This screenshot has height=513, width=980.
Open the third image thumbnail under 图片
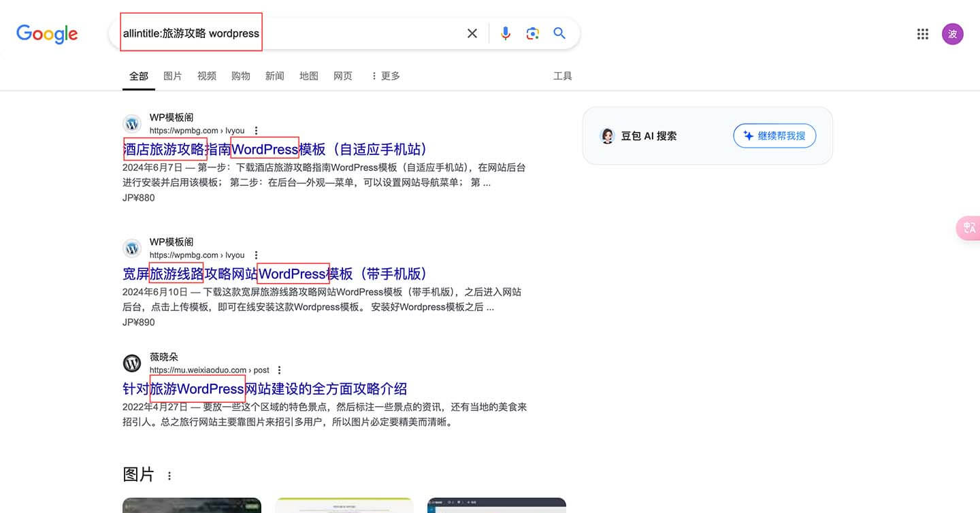click(x=497, y=505)
